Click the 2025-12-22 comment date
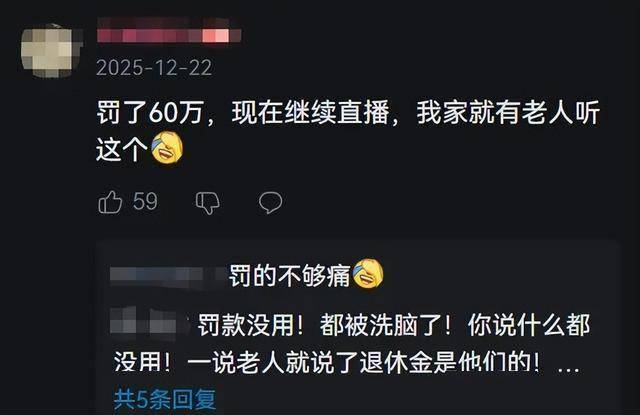Viewport: 640px width, 415px height. point(154,68)
